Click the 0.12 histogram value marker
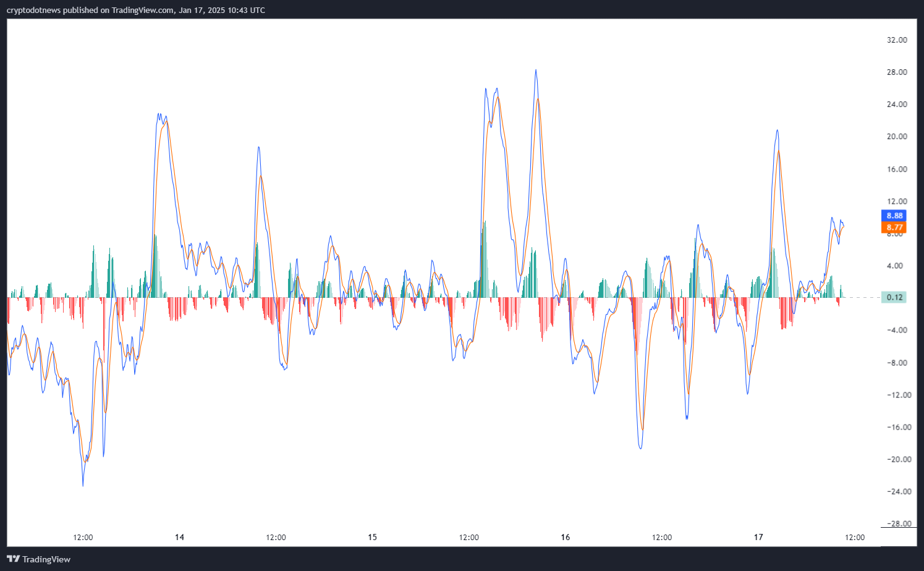This screenshot has height=571, width=924. click(x=894, y=297)
